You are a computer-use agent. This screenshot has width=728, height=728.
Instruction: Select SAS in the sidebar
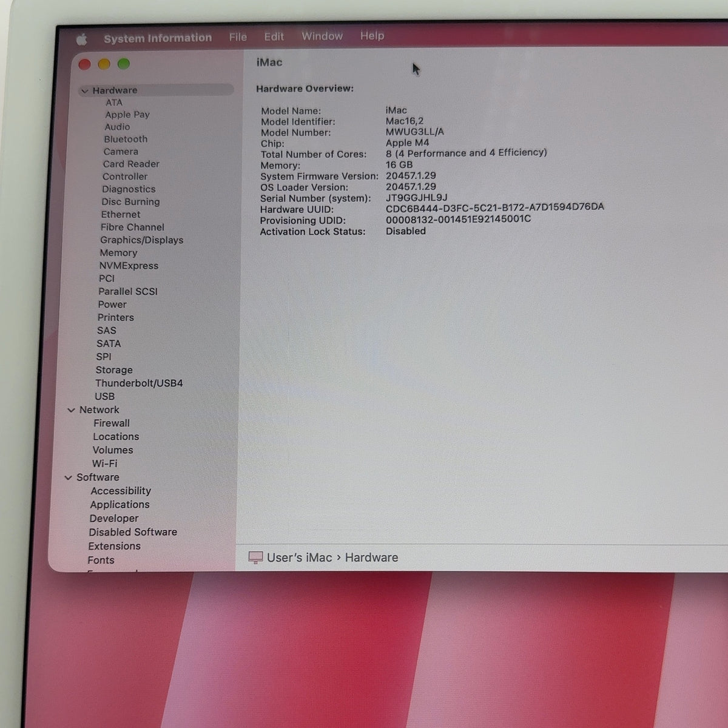(106, 331)
